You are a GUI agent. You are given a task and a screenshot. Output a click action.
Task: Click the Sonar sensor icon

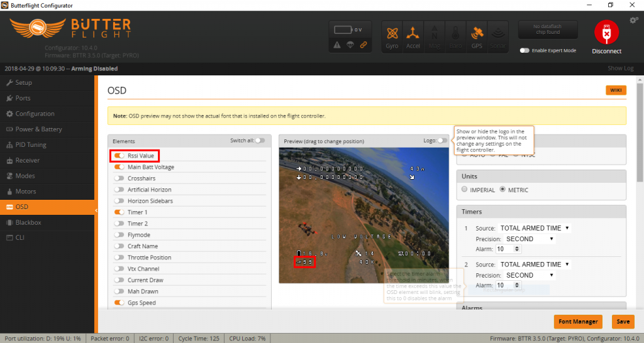[497, 36]
